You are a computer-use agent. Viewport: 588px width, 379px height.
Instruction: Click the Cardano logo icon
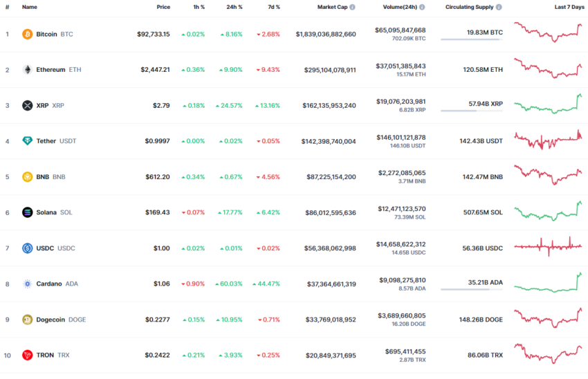point(27,284)
